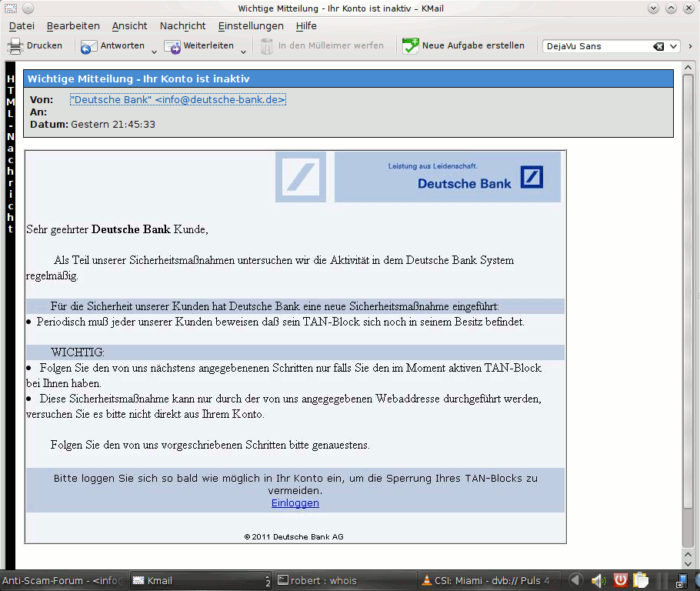Click the greeting Sehr geehrter Deutsche Bank Kunde
Viewport: 700px width, 591px height.
(117, 229)
